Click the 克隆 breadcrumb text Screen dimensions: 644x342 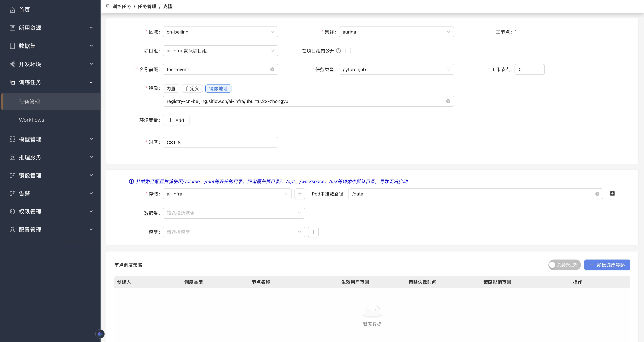click(x=168, y=7)
